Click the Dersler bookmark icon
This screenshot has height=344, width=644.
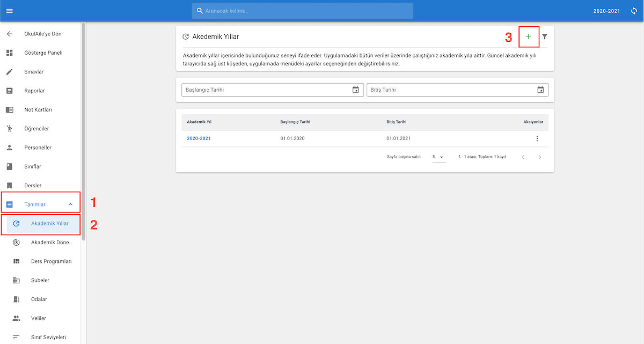tap(9, 186)
